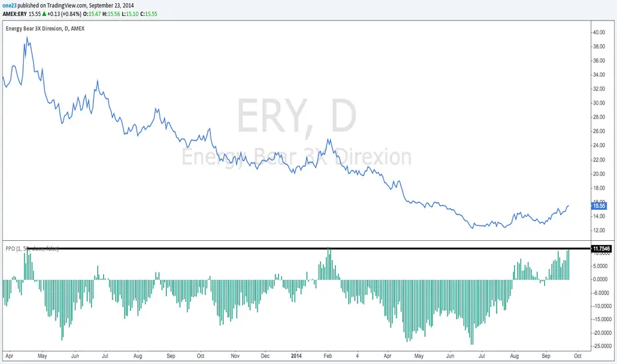Click the -10.0000 PPO axis label
This screenshot has height=364, width=617.
coord(601,306)
